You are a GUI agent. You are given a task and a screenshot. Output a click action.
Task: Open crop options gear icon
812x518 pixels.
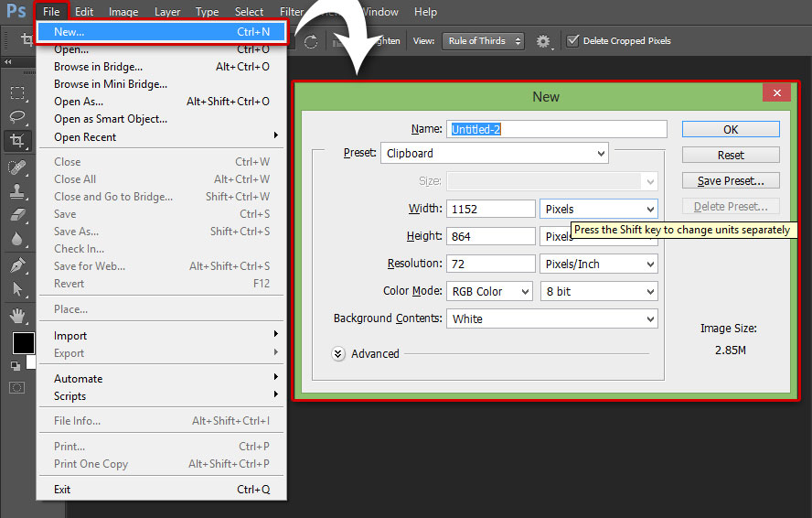(x=543, y=41)
